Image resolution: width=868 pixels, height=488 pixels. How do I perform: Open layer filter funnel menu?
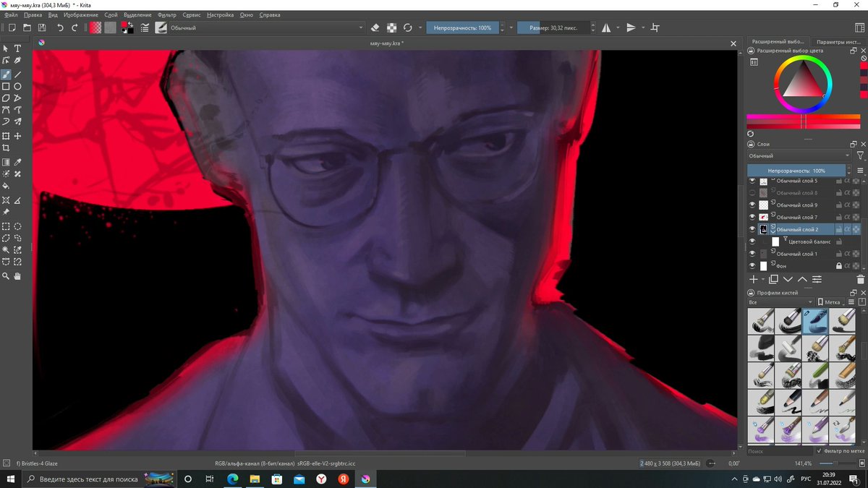coord(860,155)
